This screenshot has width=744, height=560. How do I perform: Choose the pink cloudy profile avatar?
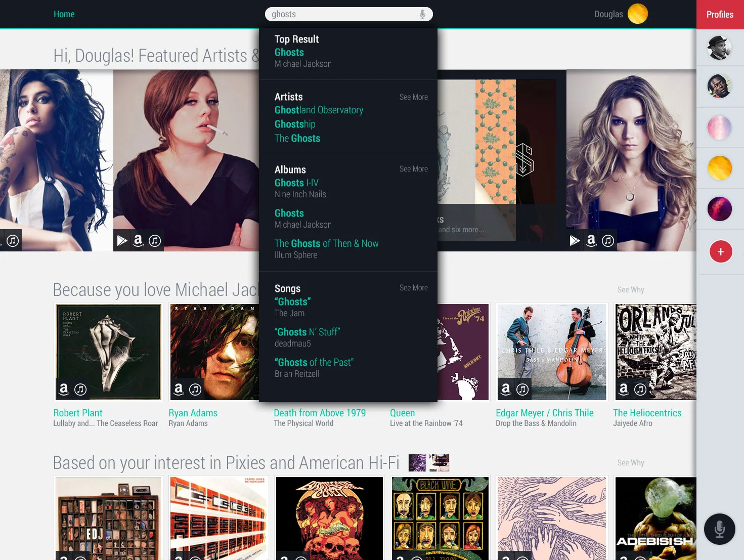(719, 127)
